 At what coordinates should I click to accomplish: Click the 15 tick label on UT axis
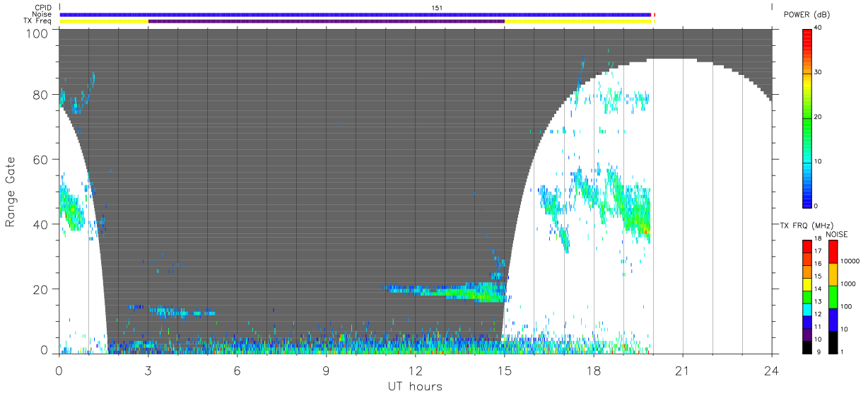(504, 370)
